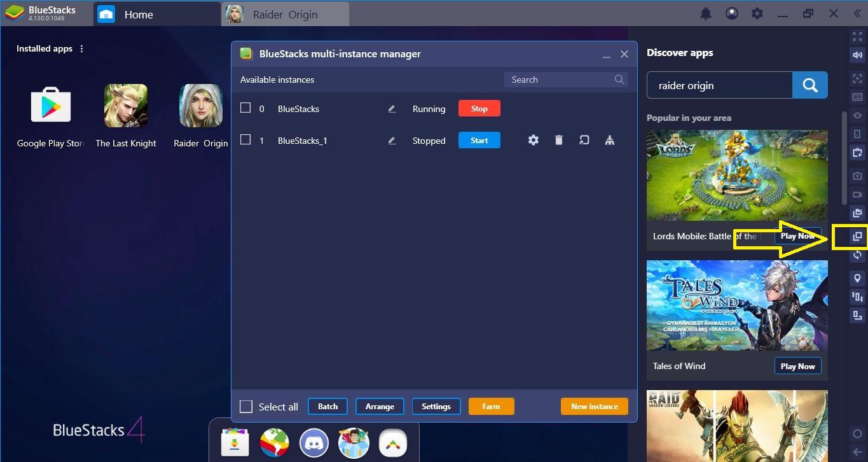Click 'Popular in your area' heading
This screenshot has width=868, height=462.
689,118
